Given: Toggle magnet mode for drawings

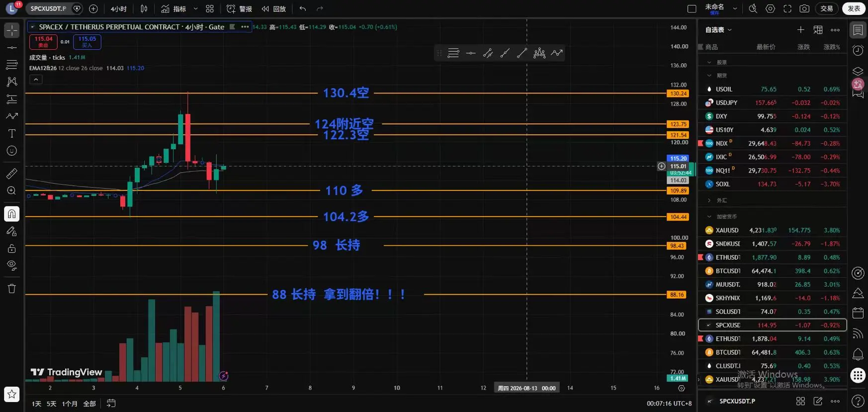Looking at the screenshot, I should pyautogui.click(x=12, y=214).
